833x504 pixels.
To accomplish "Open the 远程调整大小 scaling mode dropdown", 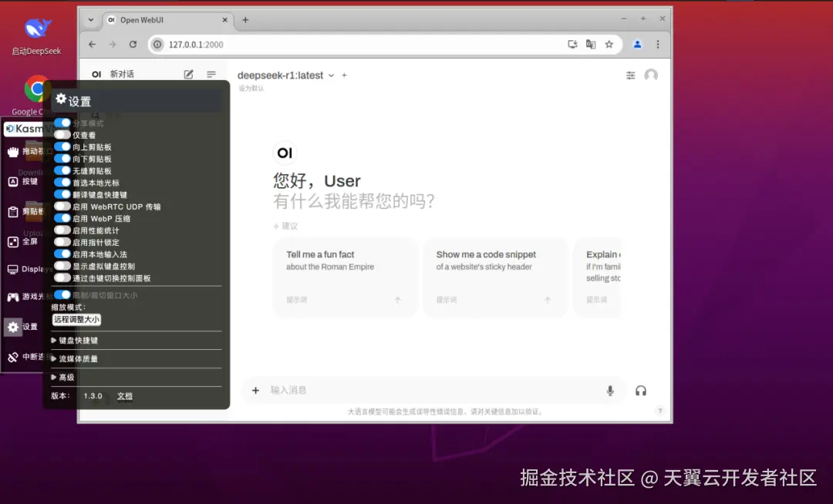I will coord(76,319).
